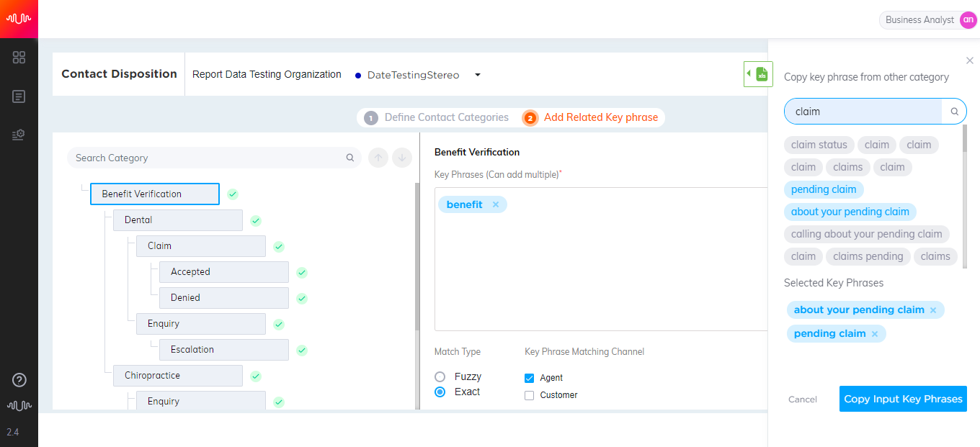Select Dental category in tree
This screenshot has height=447, width=980.
click(178, 220)
